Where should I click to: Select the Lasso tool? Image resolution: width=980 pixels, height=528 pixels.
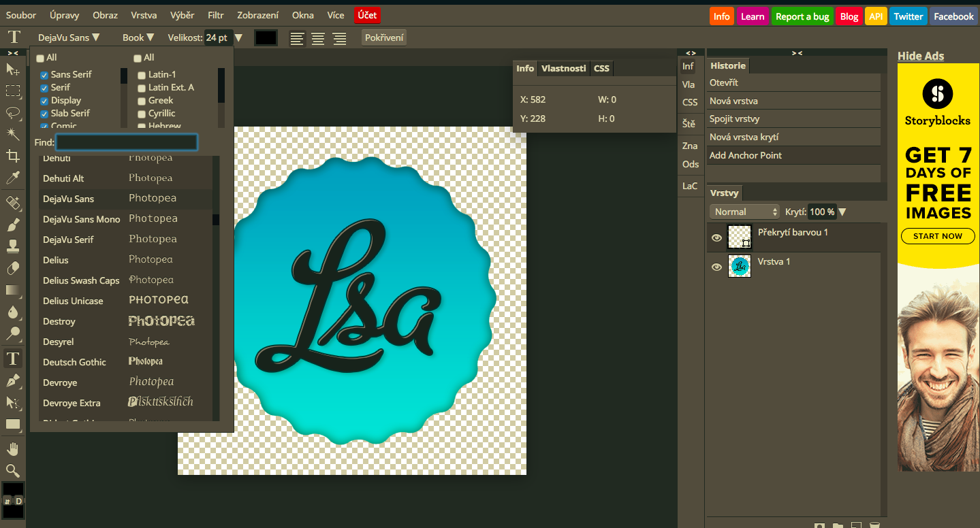pyautogui.click(x=13, y=112)
